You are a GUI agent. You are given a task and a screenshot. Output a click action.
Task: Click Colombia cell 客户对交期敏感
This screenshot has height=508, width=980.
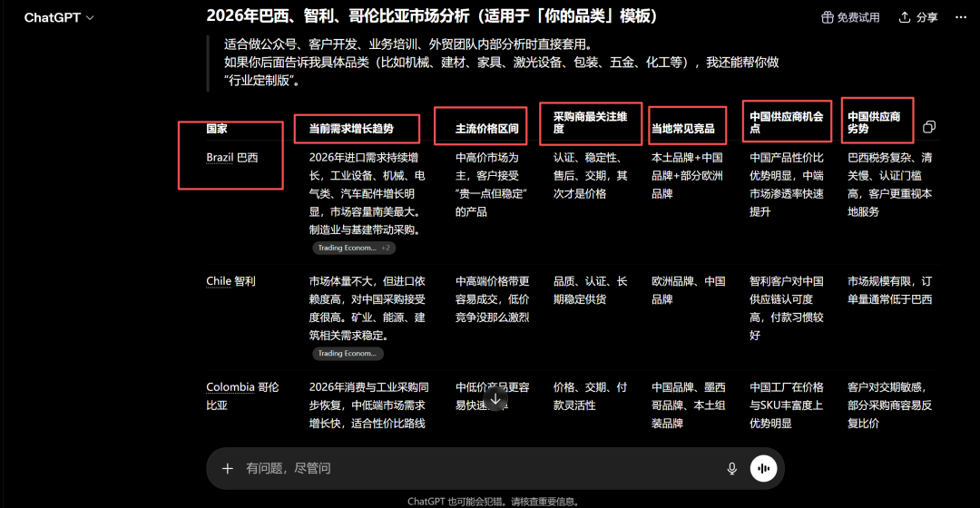[x=889, y=405]
